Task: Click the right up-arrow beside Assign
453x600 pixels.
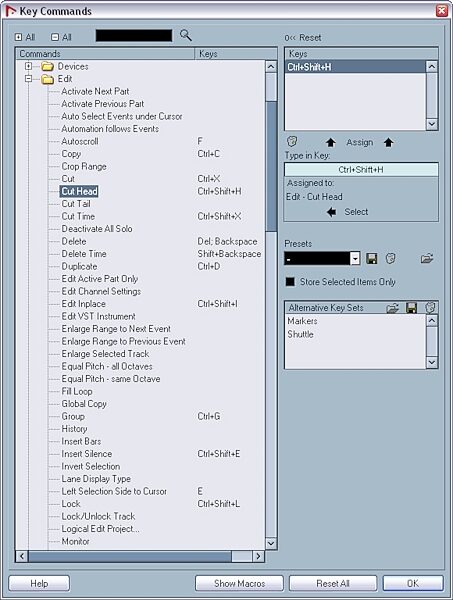Action: pos(388,143)
